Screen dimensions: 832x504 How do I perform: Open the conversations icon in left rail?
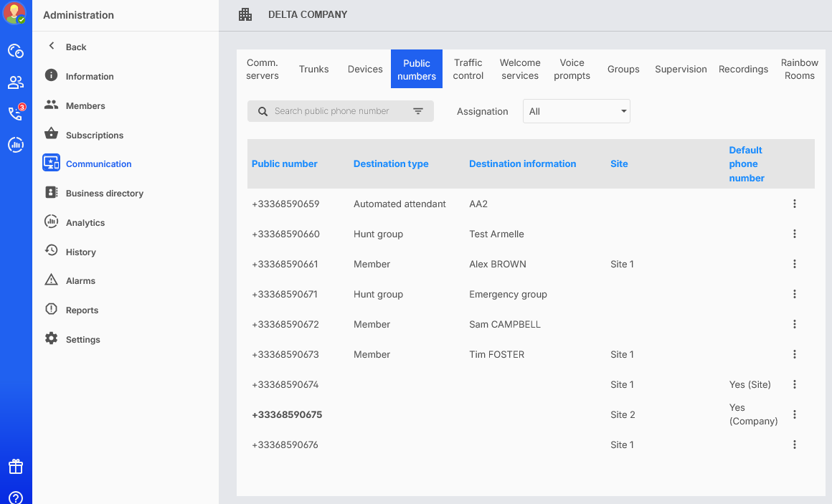16,51
